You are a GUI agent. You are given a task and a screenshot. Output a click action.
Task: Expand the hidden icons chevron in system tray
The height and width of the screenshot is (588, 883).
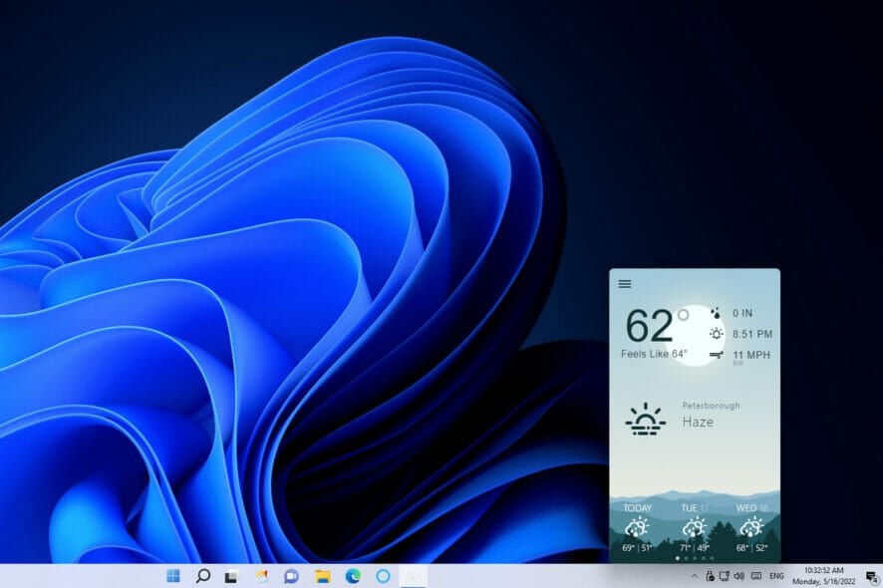694,576
